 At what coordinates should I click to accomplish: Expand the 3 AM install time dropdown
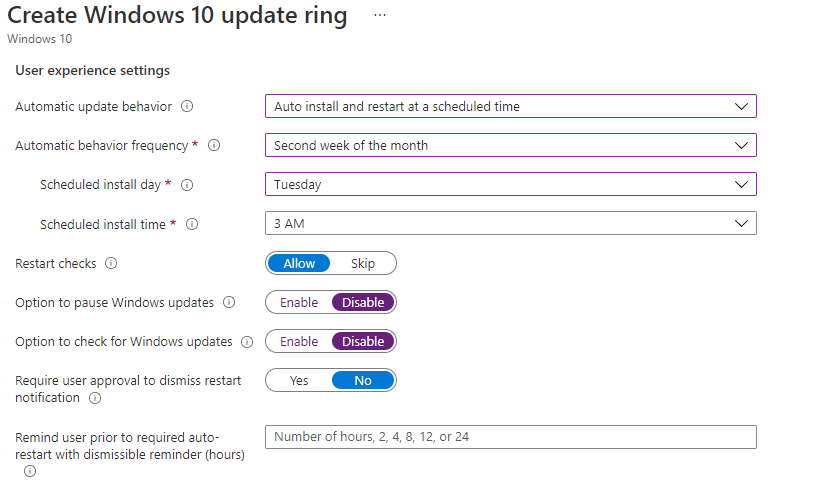pos(510,223)
